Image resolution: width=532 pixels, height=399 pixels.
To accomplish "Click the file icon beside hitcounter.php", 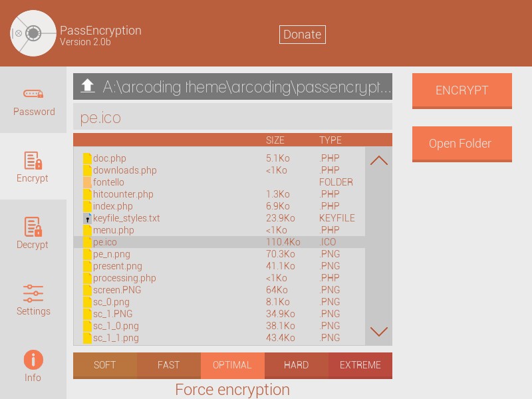I will [x=87, y=194].
